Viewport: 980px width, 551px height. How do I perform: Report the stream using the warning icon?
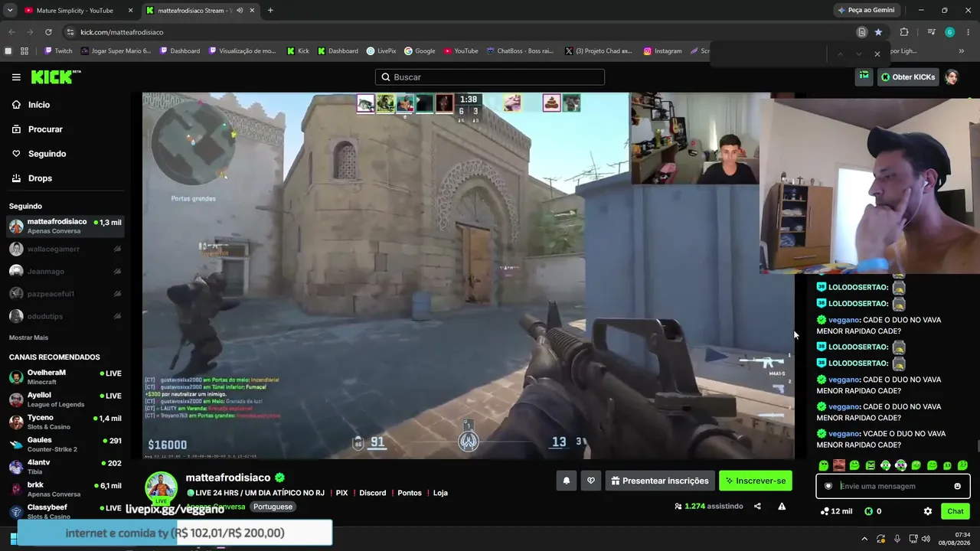click(782, 506)
